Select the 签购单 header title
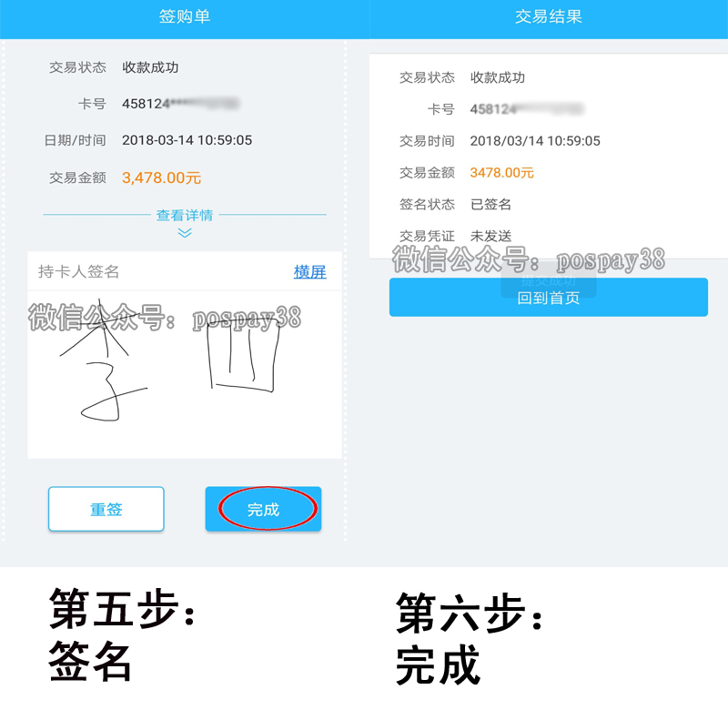 (x=185, y=16)
